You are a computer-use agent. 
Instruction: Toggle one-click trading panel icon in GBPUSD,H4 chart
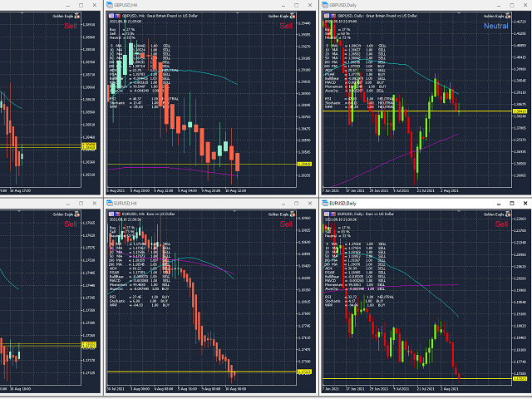(111, 16)
